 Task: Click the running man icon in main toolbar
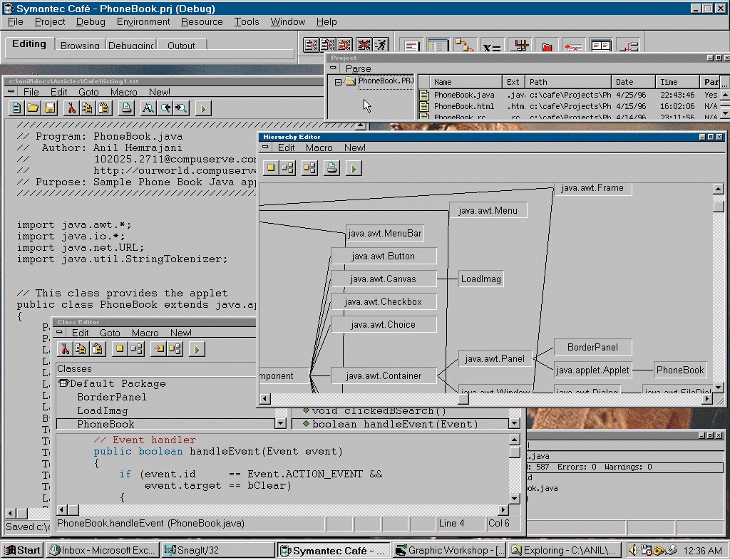pos(381,46)
